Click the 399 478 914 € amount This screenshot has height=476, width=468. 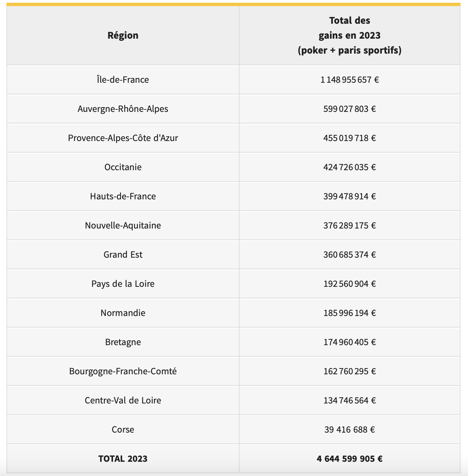350,196
